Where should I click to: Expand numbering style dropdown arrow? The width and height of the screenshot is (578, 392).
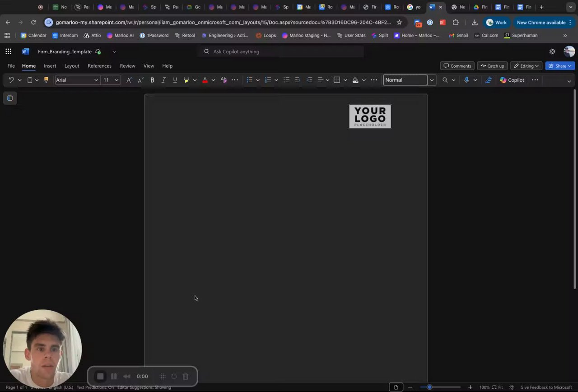276,80
